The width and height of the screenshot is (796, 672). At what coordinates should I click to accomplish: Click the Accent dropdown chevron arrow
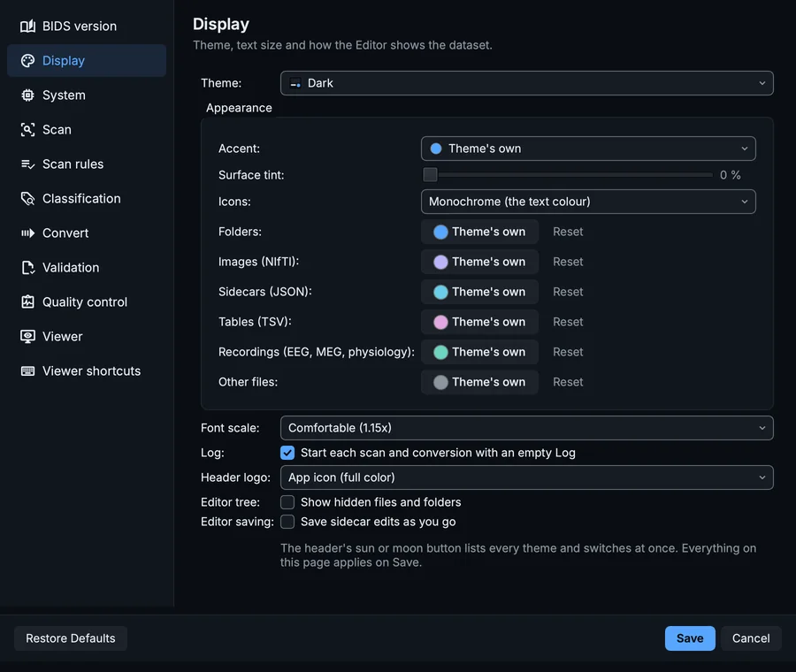[744, 149]
